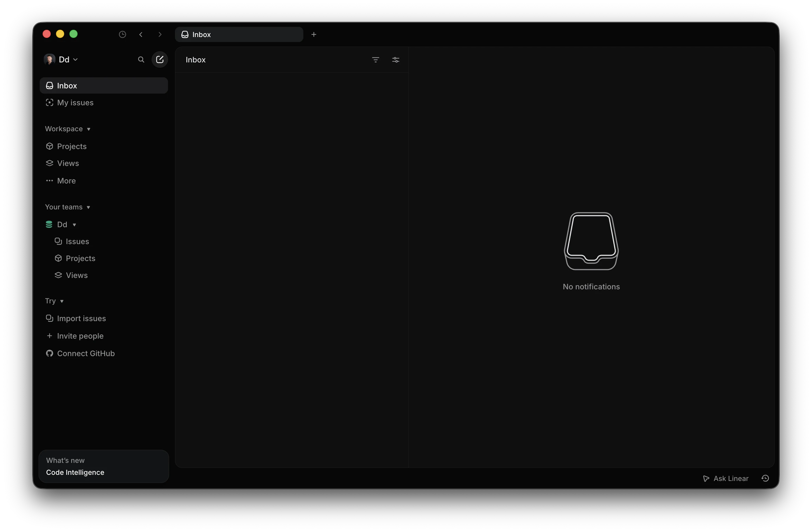Click the More ellipsis item
812x532 pixels.
104,181
